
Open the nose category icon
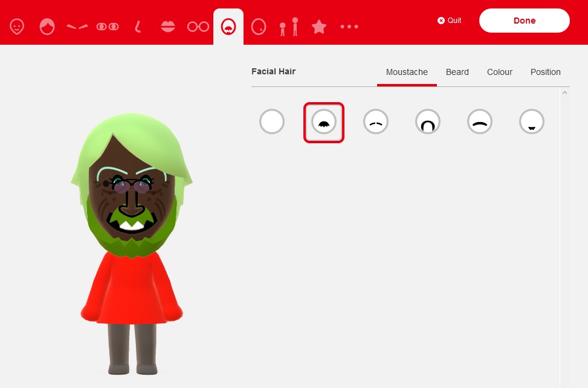[138, 27]
